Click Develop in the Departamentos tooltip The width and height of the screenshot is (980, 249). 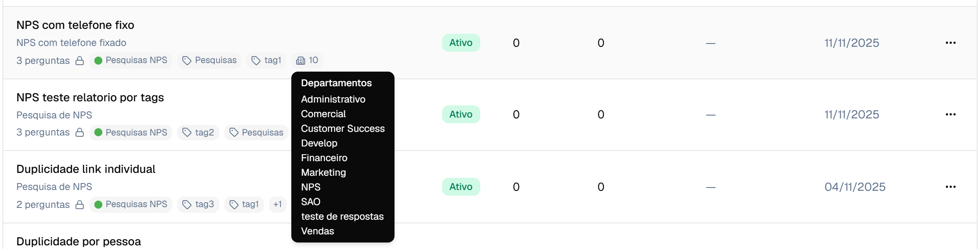click(319, 143)
